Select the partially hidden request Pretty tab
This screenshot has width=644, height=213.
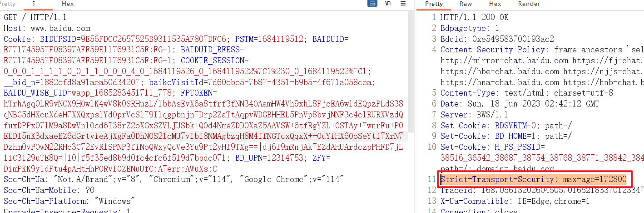(x=8, y=4)
